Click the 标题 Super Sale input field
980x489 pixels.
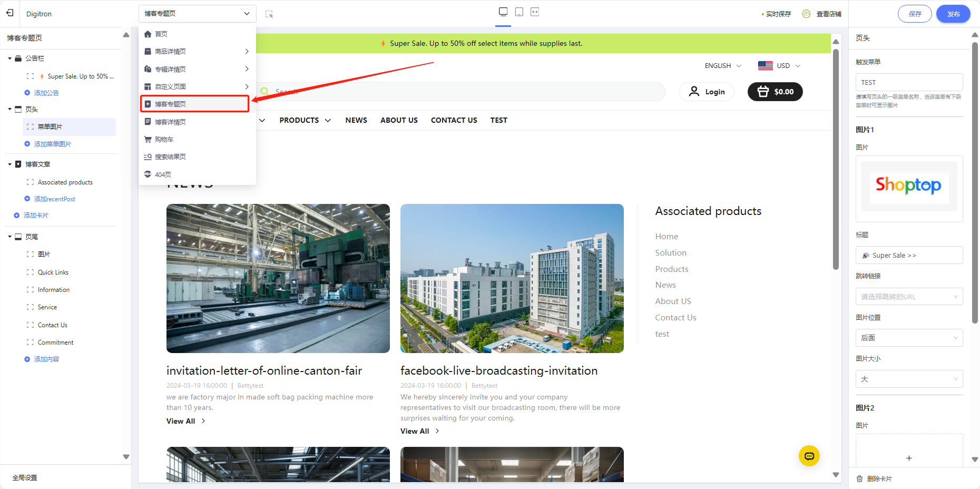(909, 255)
